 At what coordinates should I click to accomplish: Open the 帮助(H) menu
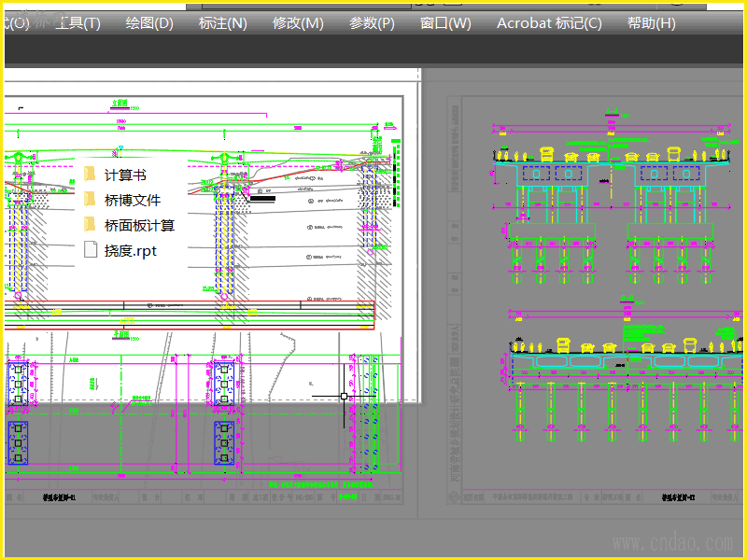(651, 22)
